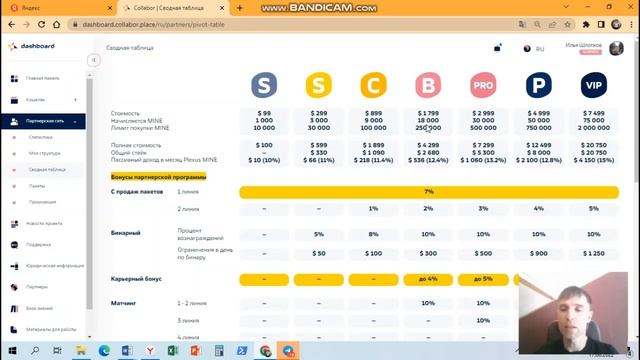The image size is (640, 360).
Task: Collapse the Партнерская сеть menu
Action: point(43,121)
